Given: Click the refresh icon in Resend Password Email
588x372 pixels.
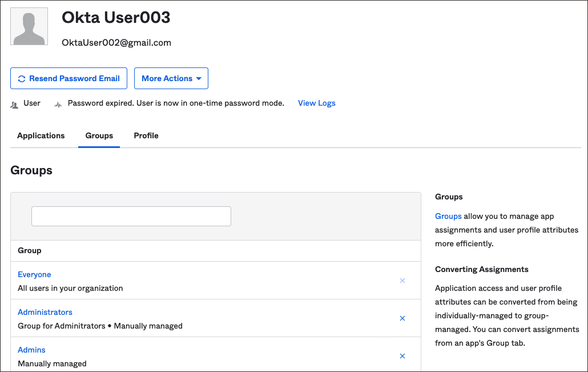Looking at the screenshot, I should [21, 78].
